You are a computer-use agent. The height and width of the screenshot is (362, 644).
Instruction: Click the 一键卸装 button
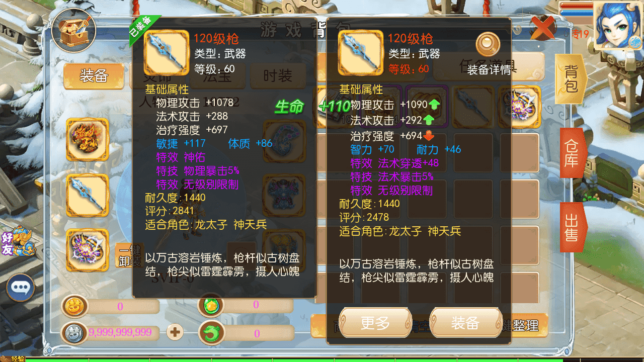[124, 256]
